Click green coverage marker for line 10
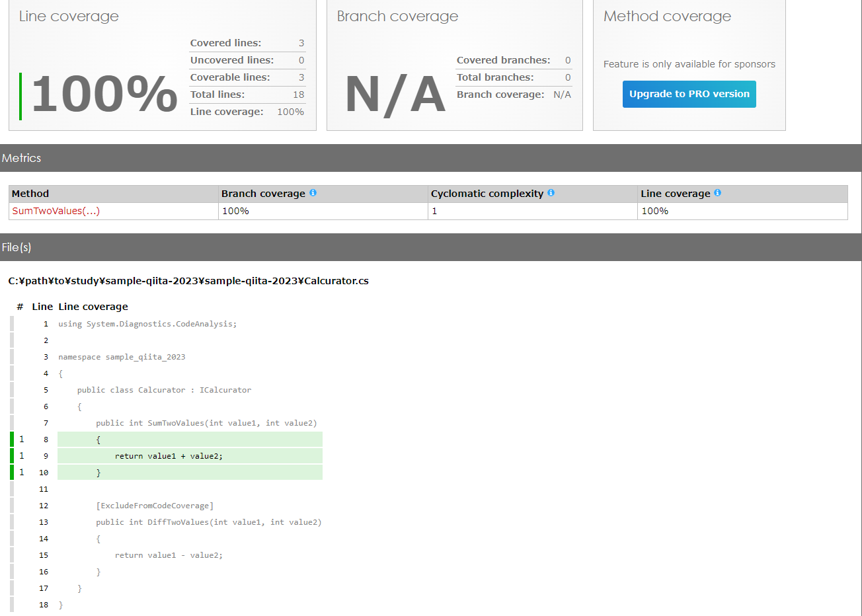Screen dimensions: 862x616 pos(12,473)
